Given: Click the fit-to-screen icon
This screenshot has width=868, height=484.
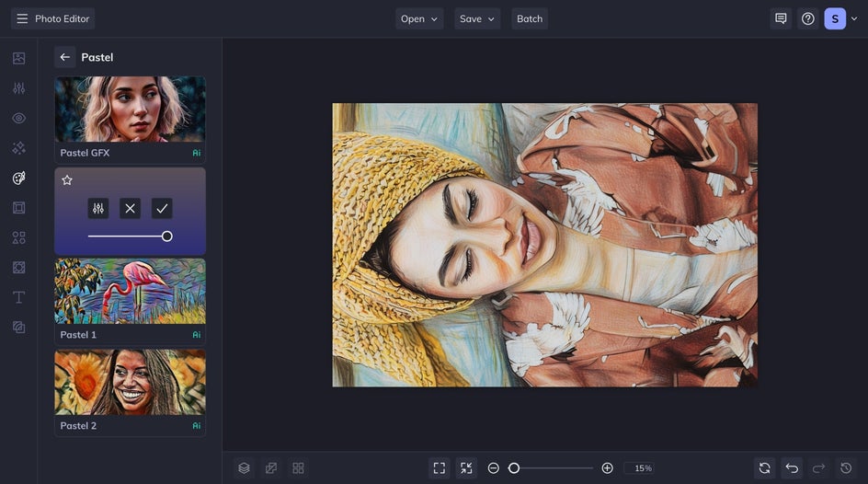Looking at the screenshot, I should 439,468.
